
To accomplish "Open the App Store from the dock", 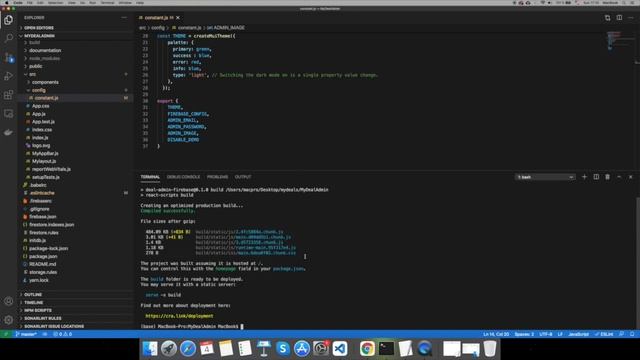I will tap(302, 349).
